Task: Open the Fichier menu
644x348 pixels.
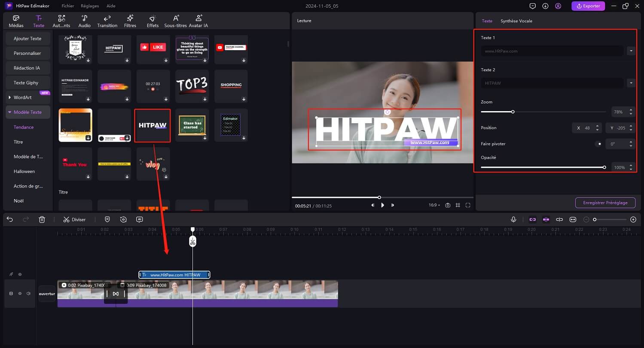Action: 68,6
